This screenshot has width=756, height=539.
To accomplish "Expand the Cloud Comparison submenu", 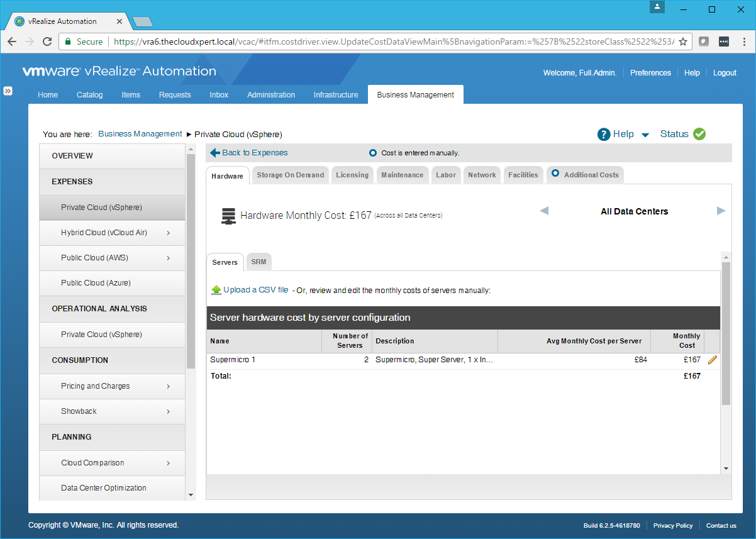I will pos(169,463).
